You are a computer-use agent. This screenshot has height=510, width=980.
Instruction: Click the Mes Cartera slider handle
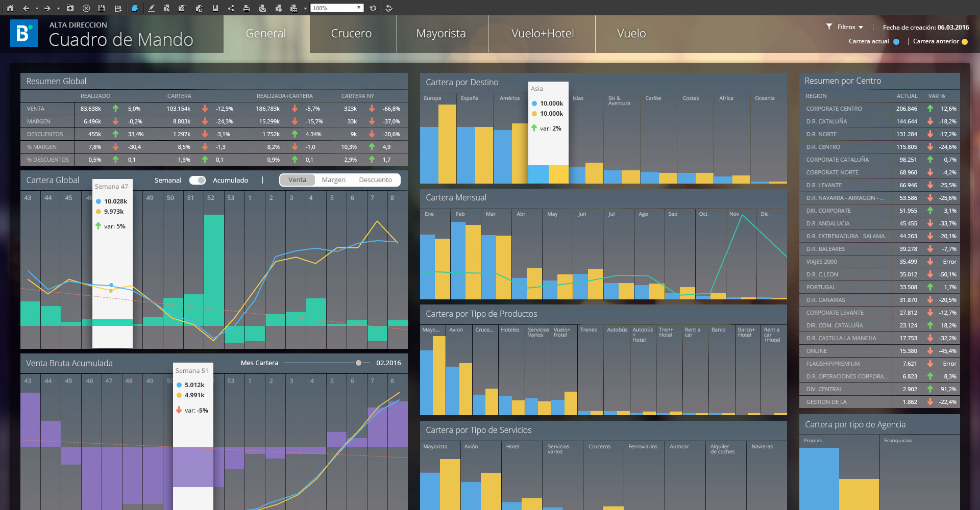[x=359, y=363]
